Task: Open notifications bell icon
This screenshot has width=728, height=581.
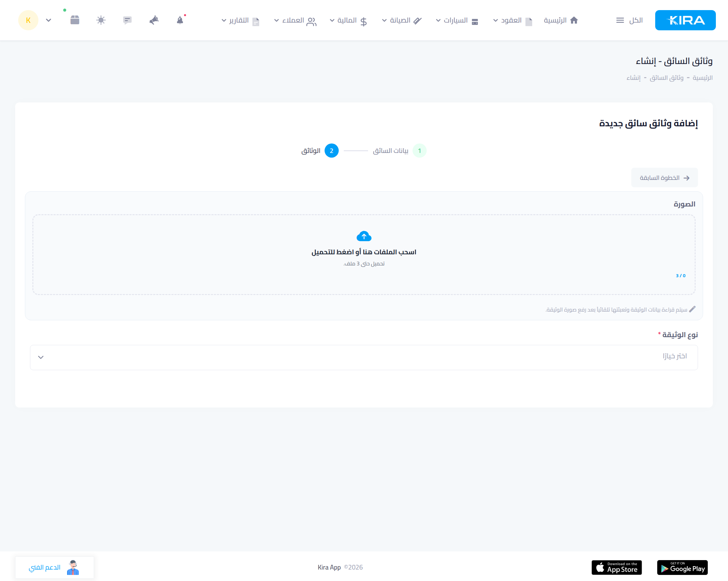Action: click(180, 20)
